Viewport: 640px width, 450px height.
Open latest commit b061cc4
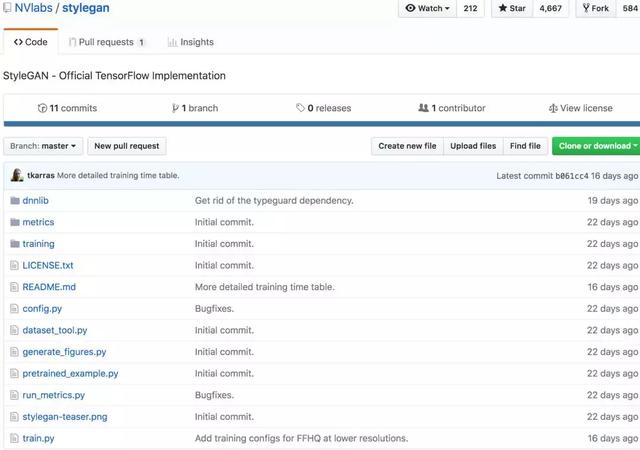click(572, 176)
